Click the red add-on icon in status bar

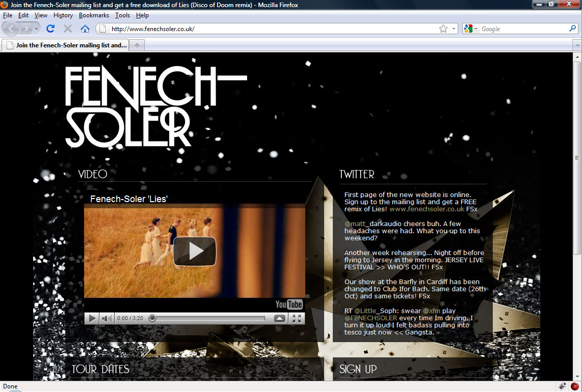(x=574, y=386)
